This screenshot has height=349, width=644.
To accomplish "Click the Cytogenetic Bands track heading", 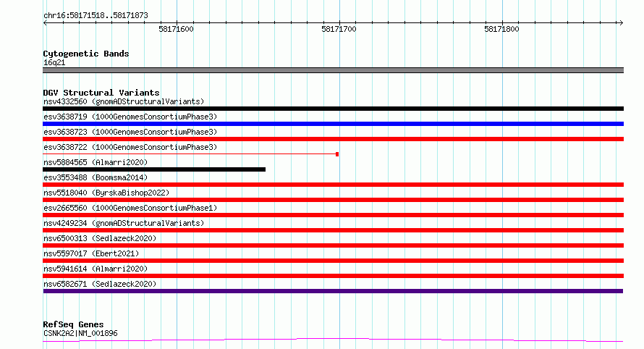I will pos(86,54).
